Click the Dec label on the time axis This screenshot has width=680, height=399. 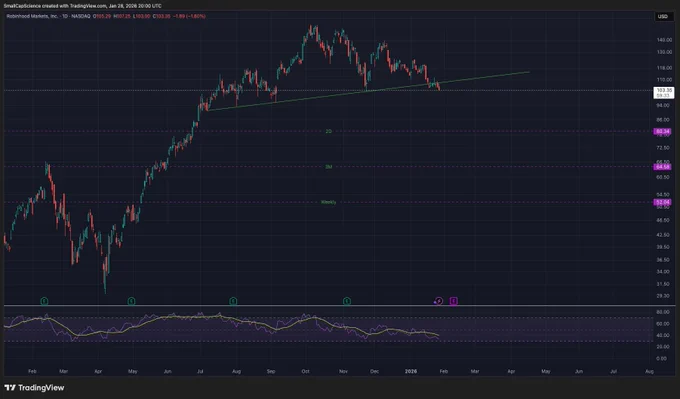point(374,372)
